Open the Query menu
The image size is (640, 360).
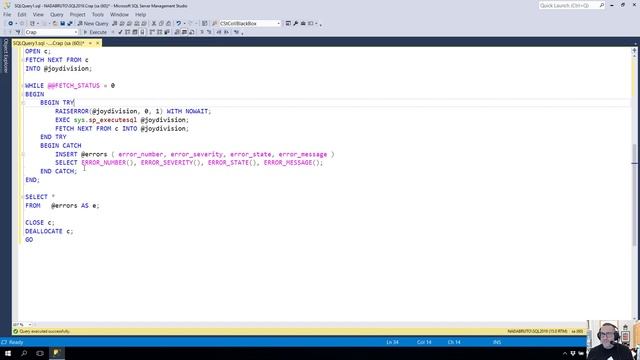[57, 14]
